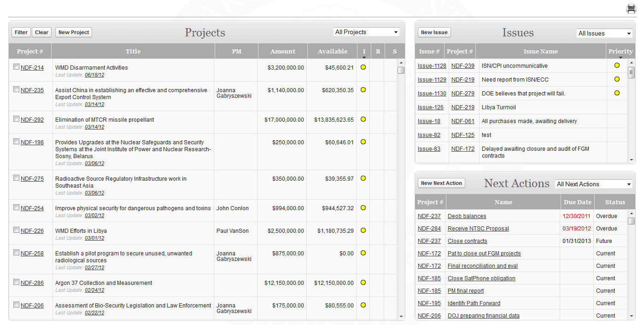The image size is (644, 325).
Task: Click the yellow status indicator for NDF-214
Action: (x=363, y=67)
